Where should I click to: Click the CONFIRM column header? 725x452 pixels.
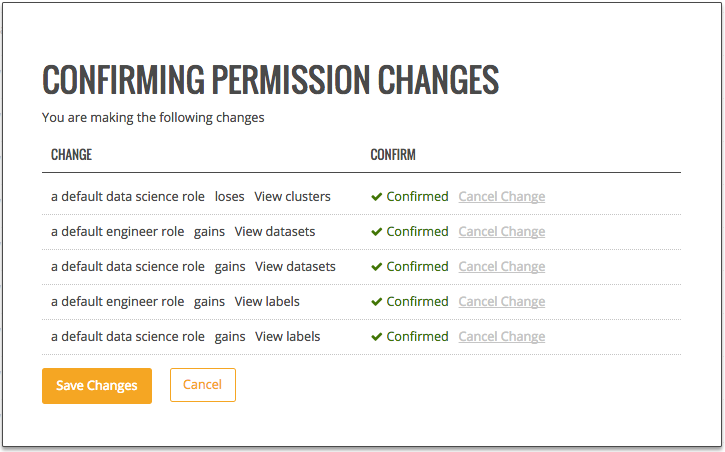tap(393, 155)
